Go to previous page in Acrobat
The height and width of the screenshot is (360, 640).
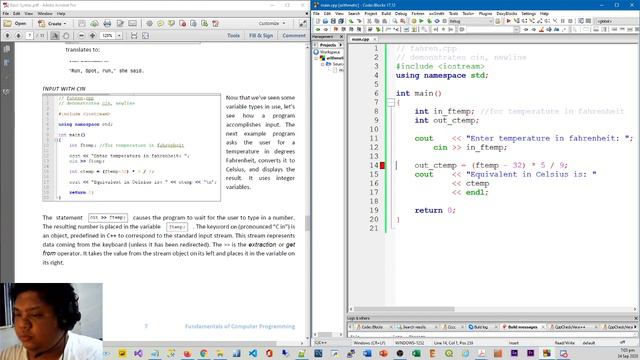tap(7, 36)
